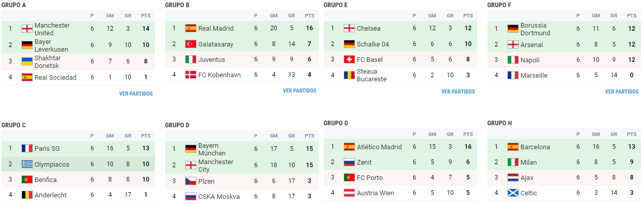Click the Greece flag beside Olympiacos

click(x=27, y=164)
